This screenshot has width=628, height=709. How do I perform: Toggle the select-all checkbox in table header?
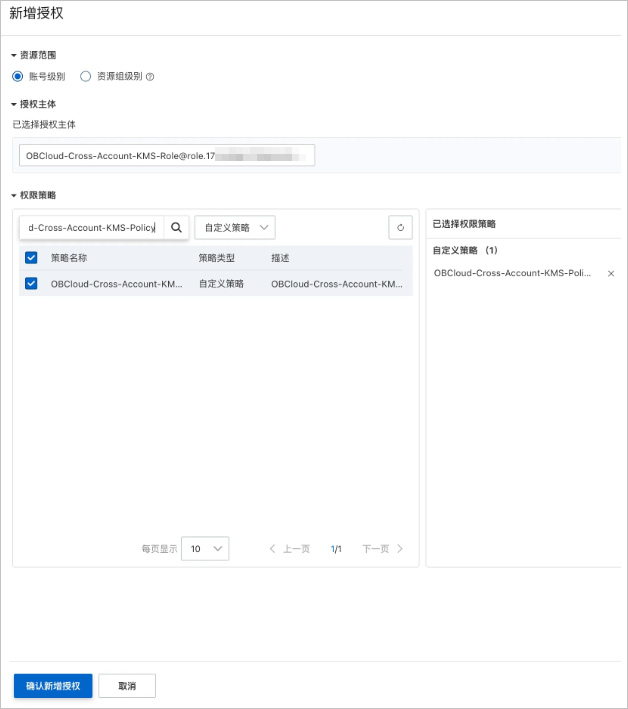pos(31,258)
